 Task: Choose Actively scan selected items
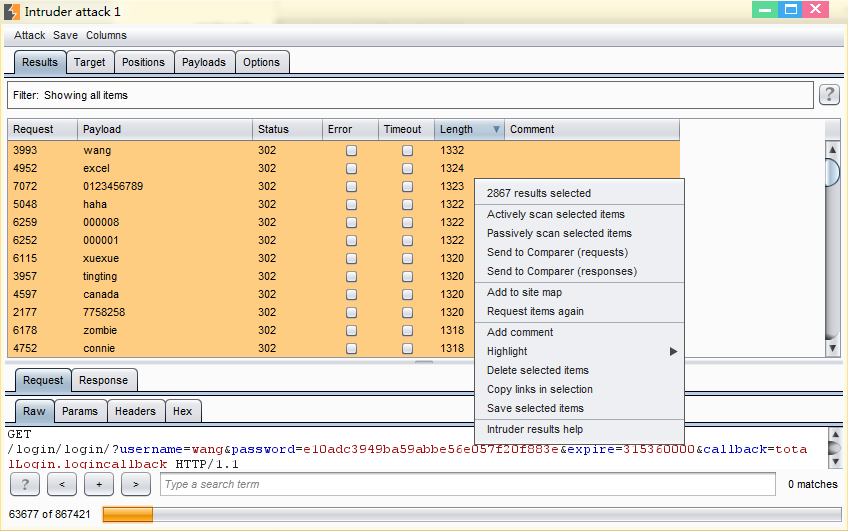[x=579, y=214]
